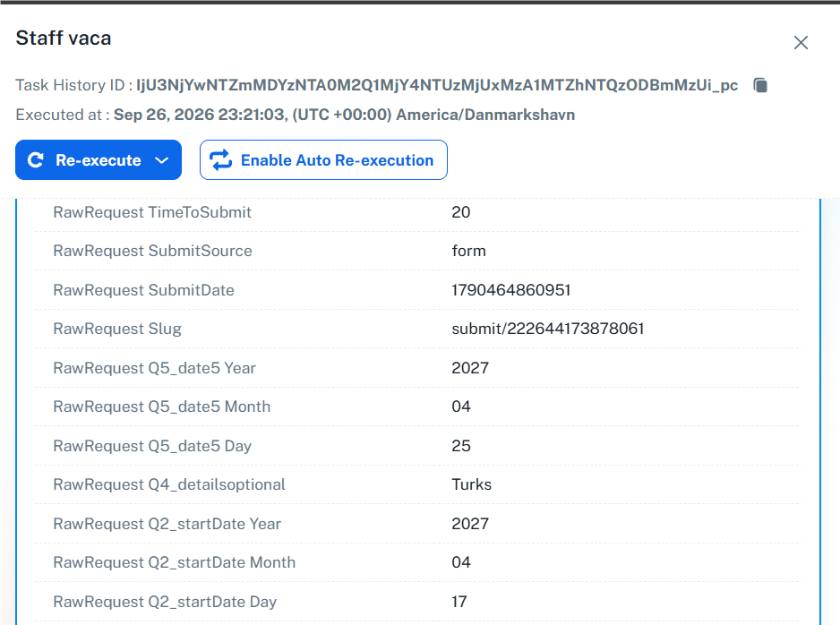
Task: Click the RawRequest SubmitDate label
Action: click(143, 290)
